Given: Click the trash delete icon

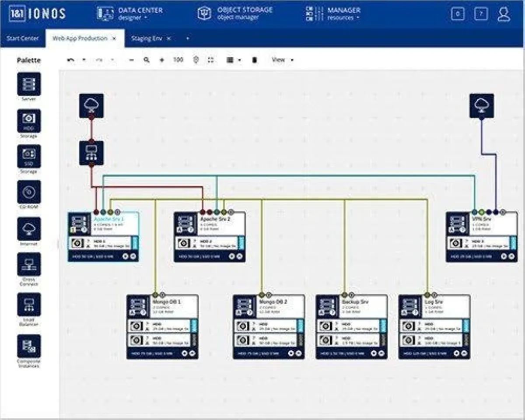Looking at the screenshot, I should (x=254, y=60).
